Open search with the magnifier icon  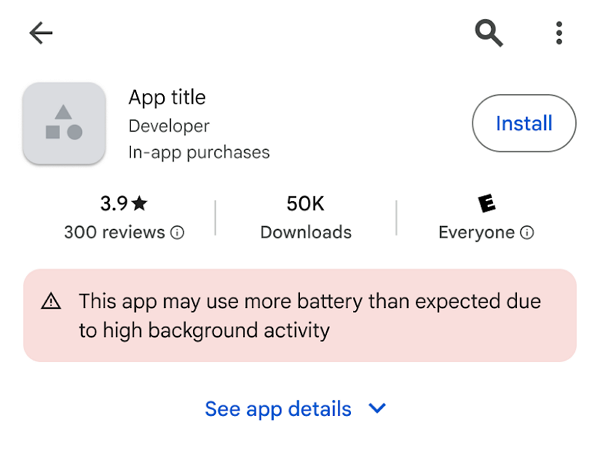click(488, 33)
